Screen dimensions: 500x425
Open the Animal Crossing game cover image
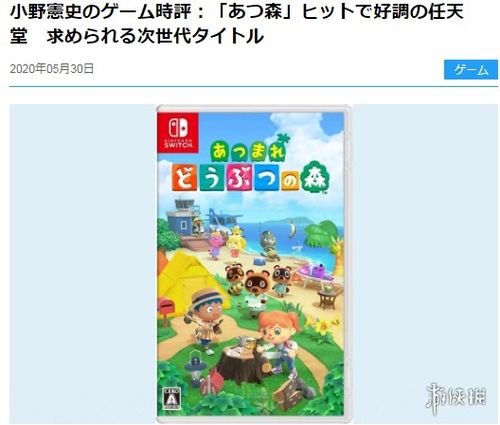tap(253, 262)
